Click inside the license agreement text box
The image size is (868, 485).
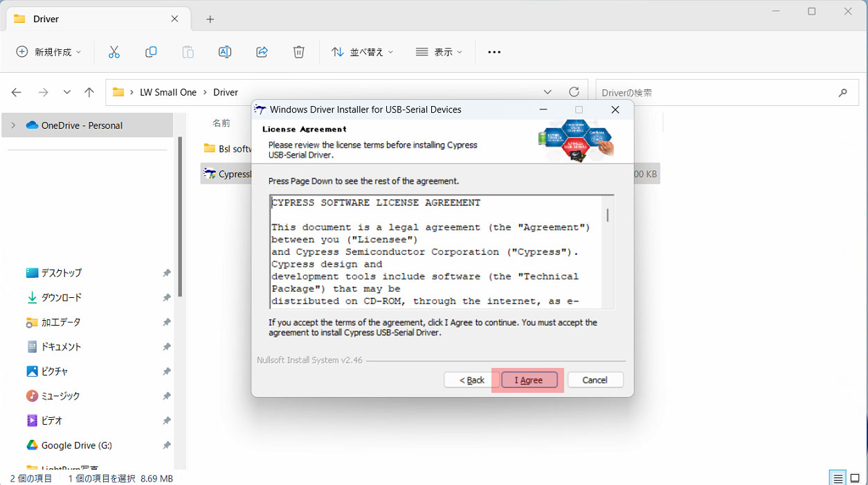(x=436, y=252)
